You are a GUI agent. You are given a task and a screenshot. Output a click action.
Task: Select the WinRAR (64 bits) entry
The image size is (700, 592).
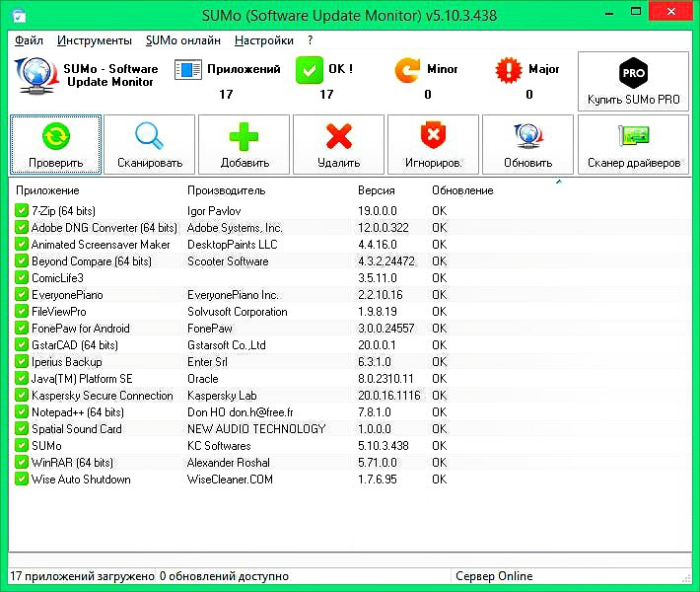pyautogui.click(x=72, y=462)
